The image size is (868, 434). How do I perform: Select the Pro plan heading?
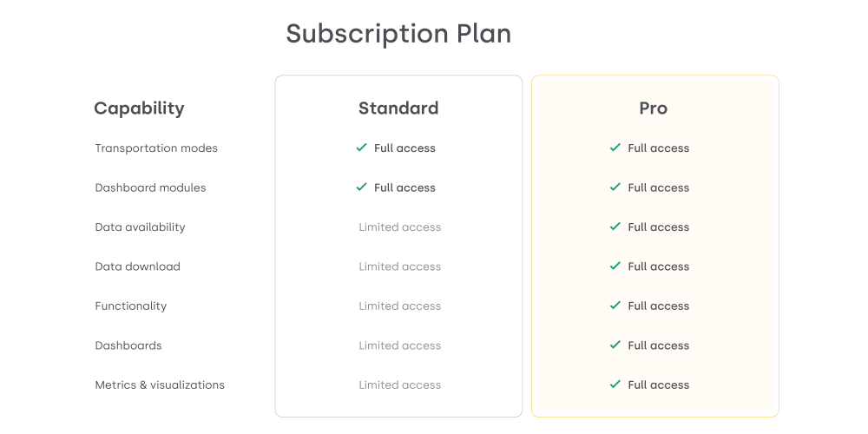[x=654, y=108]
